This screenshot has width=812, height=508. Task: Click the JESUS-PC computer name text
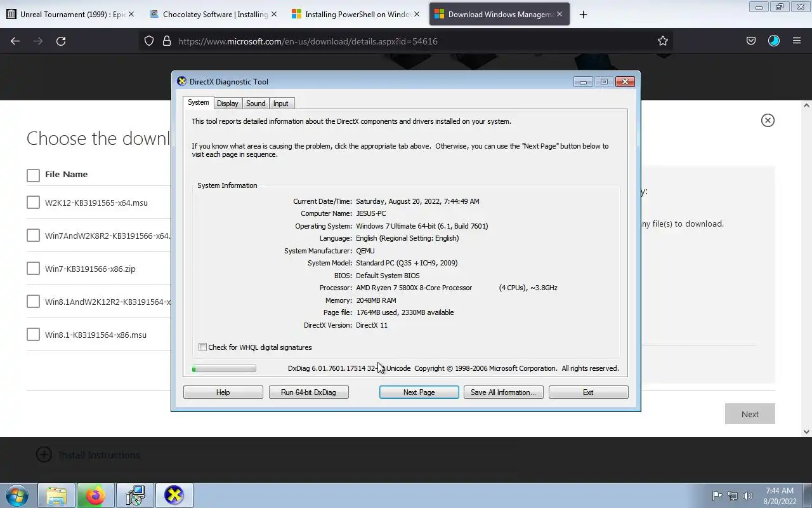[370, 213]
